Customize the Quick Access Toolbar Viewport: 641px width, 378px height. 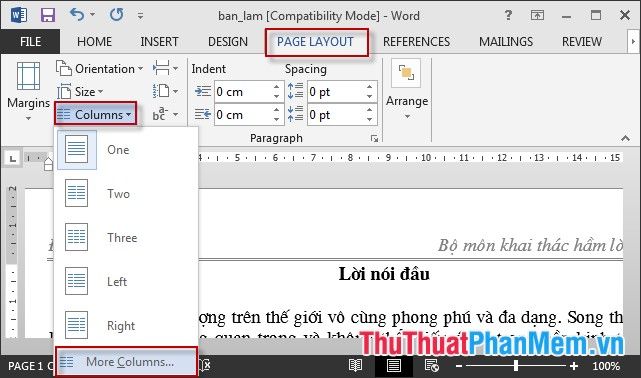(x=140, y=16)
